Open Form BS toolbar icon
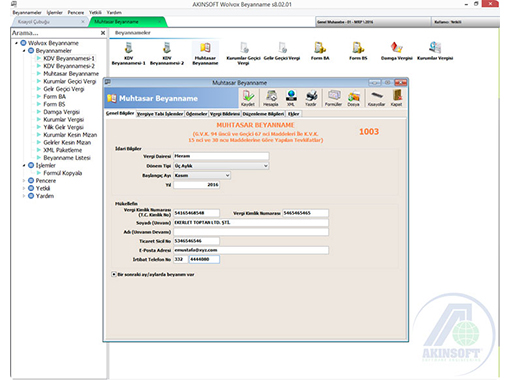The height and width of the screenshot is (380, 510). tap(358, 51)
